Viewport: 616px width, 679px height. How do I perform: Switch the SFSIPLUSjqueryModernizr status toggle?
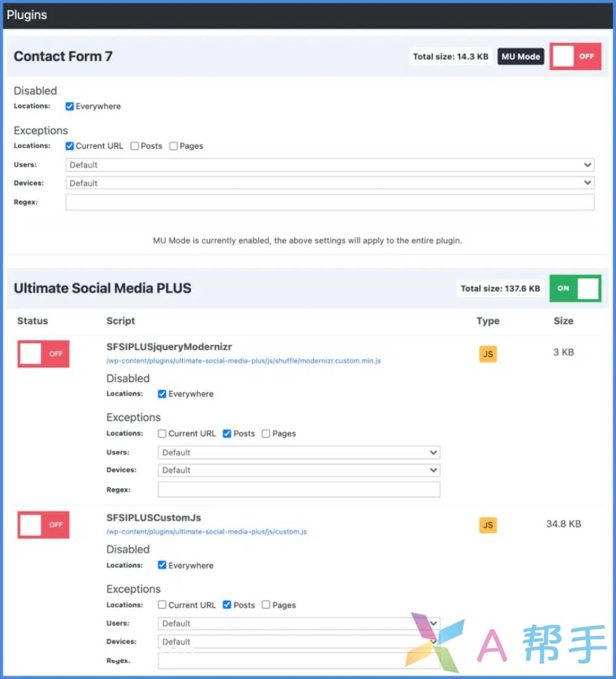[x=43, y=354]
